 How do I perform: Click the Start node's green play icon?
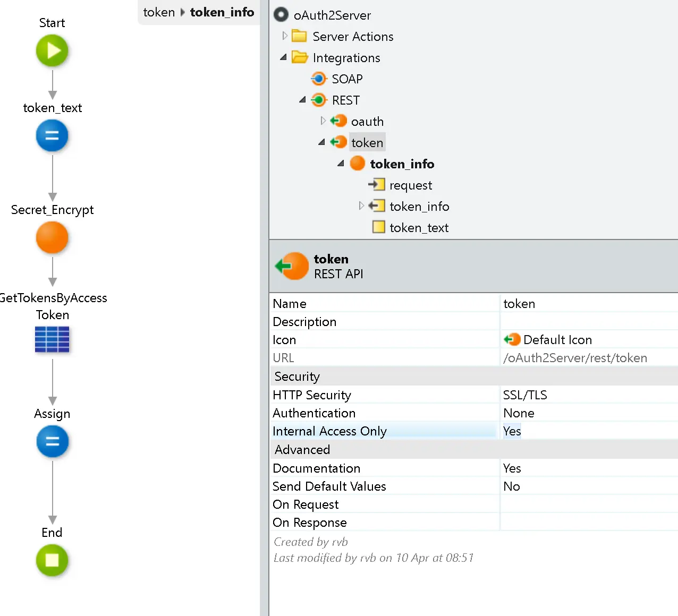tap(52, 50)
